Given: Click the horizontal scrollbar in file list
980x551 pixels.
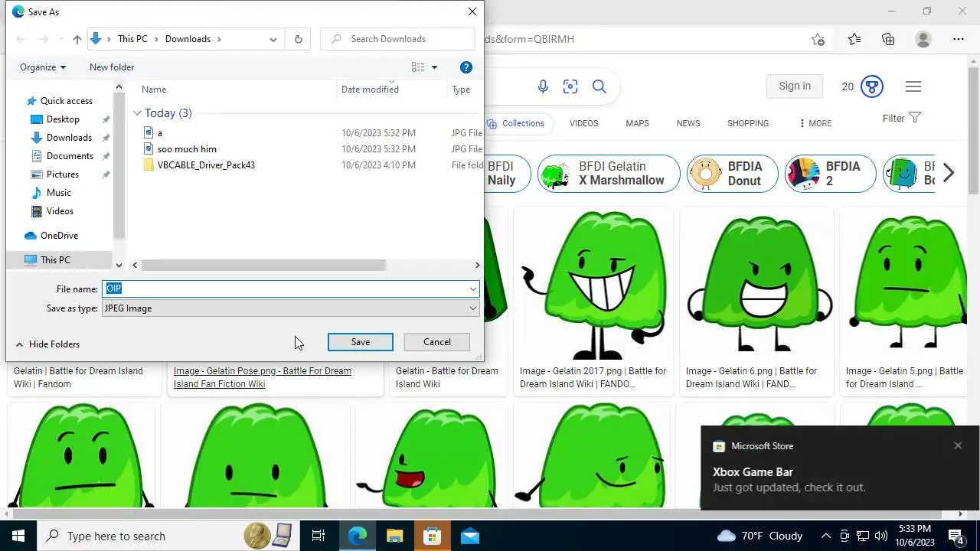Looking at the screenshot, I should (263, 266).
